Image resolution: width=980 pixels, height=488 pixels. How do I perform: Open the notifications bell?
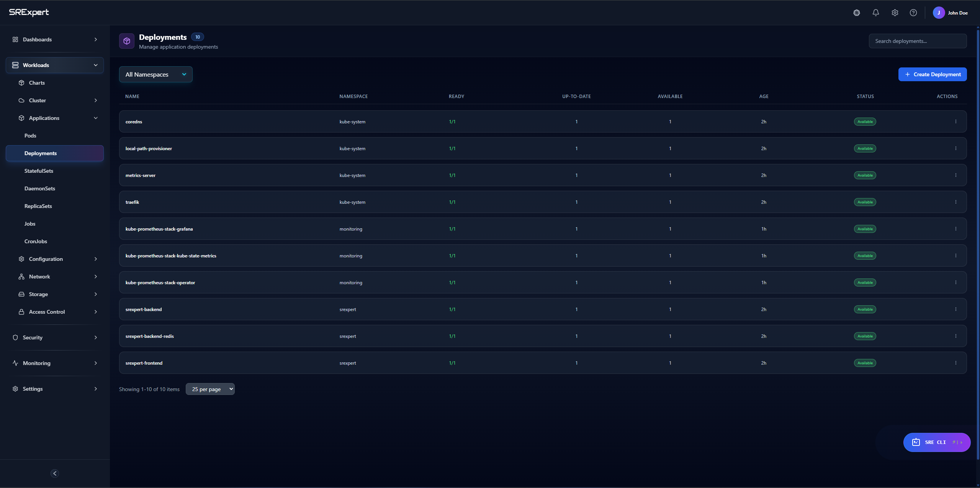(x=875, y=13)
